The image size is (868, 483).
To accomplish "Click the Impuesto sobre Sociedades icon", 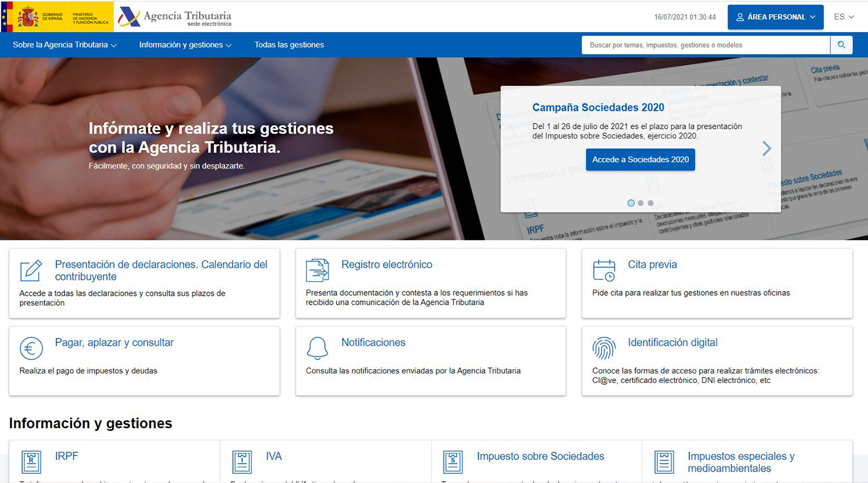I will [x=453, y=462].
